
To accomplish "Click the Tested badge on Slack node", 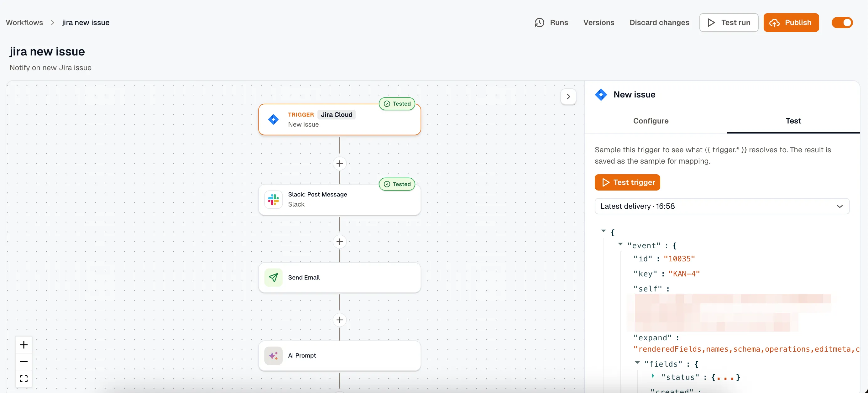I will [x=397, y=184].
